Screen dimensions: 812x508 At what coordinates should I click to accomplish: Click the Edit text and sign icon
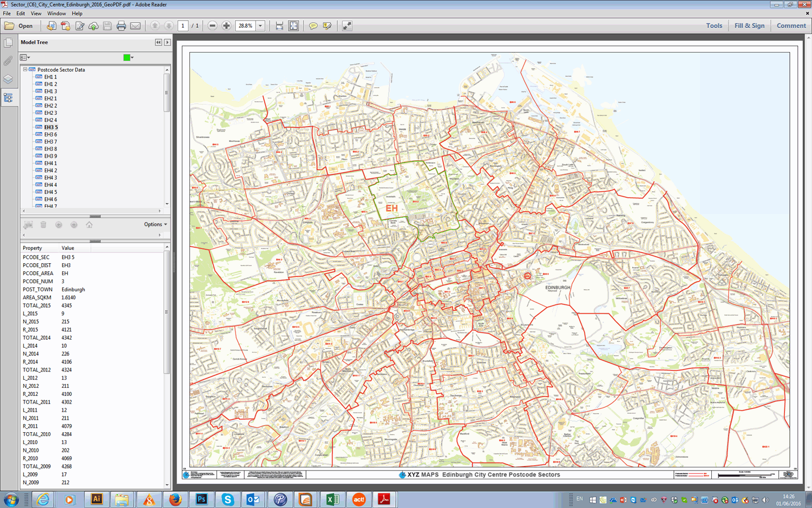coord(80,25)
